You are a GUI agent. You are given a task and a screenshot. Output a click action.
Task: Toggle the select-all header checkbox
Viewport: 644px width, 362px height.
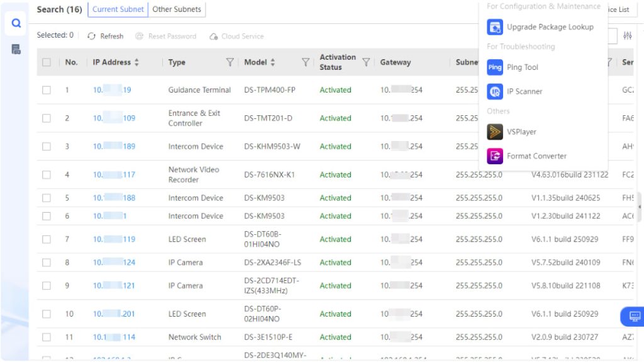coord(47,62)
